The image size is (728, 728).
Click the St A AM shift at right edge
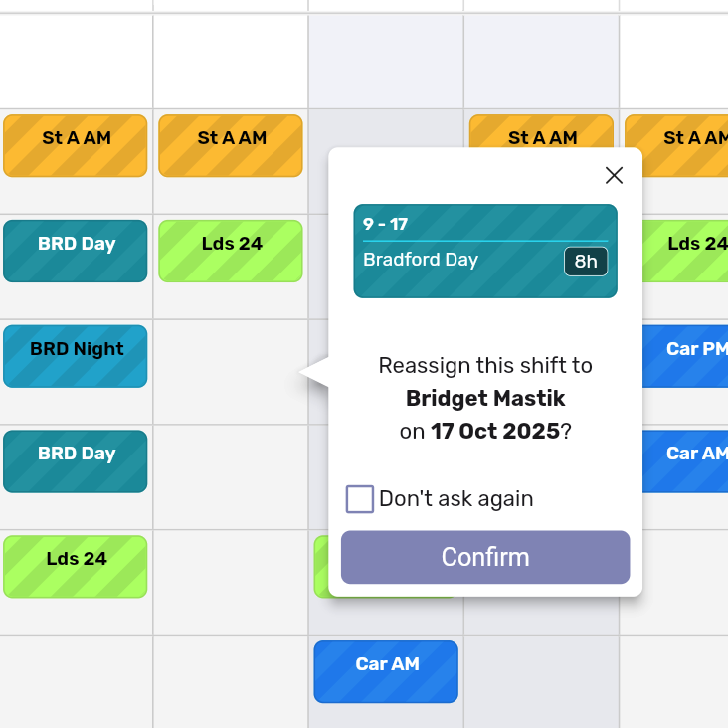point(686,145)
